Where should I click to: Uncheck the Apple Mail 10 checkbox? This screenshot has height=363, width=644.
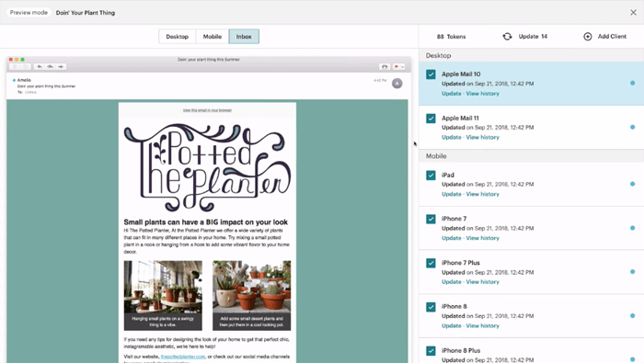[431, 74]
